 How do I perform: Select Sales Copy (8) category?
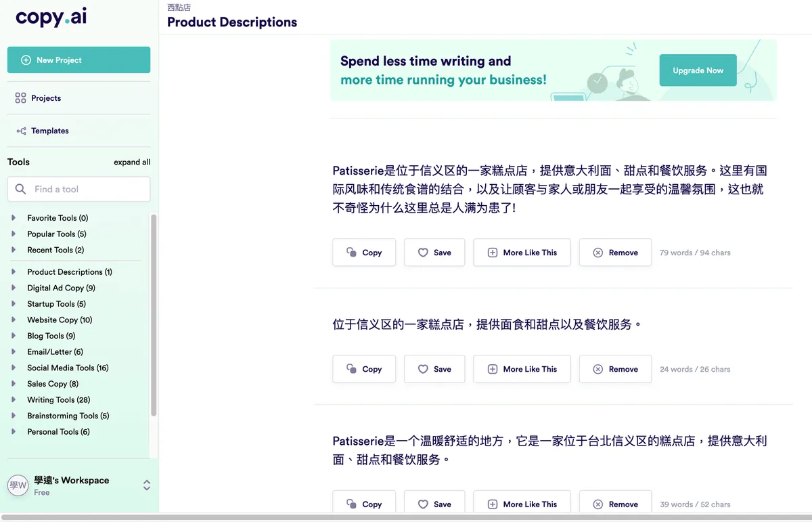coord(53,384)
